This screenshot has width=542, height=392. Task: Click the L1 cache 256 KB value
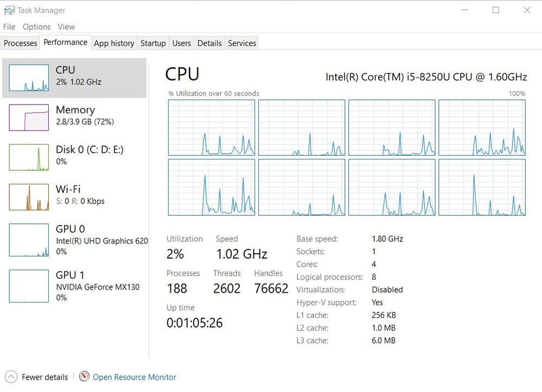pyautogui.click(x=384, y=315)
